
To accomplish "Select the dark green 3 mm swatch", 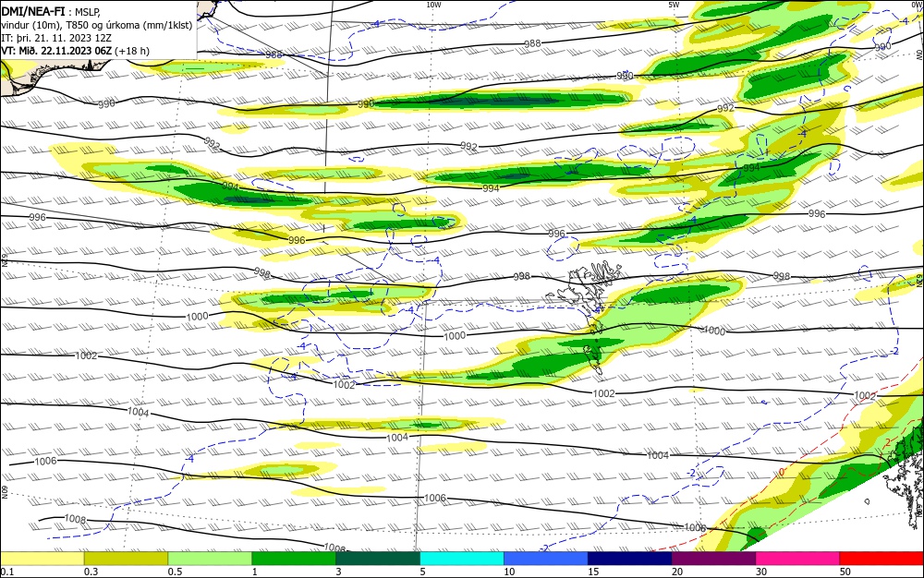I will (x=378, y=559).
